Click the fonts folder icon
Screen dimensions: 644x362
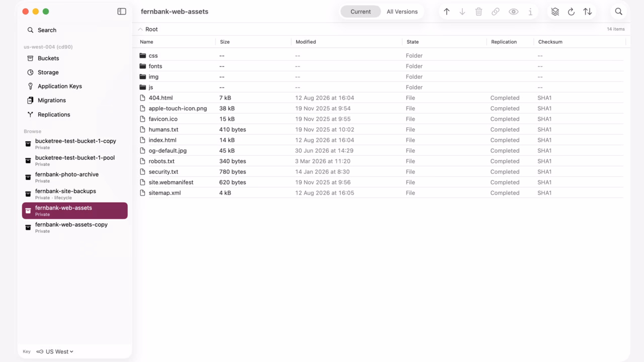pos(143,66)
